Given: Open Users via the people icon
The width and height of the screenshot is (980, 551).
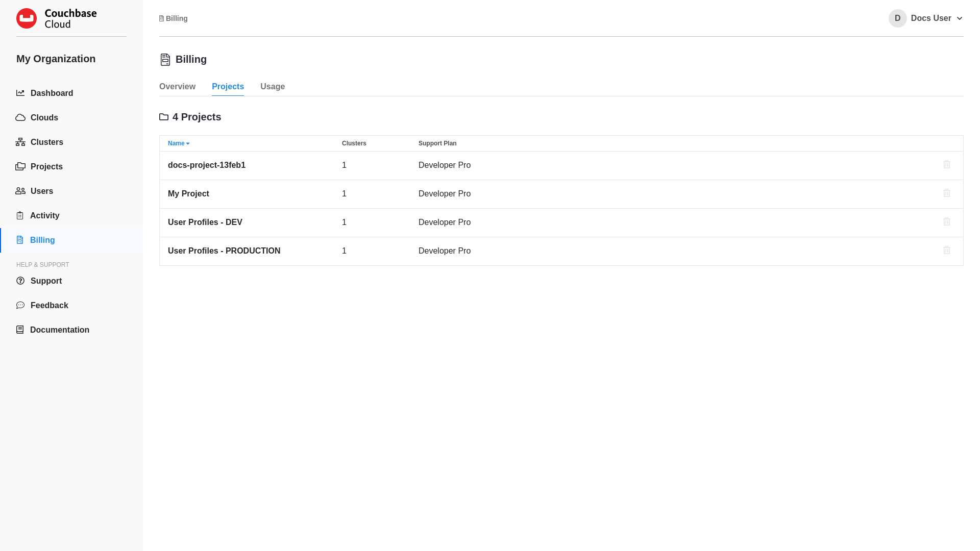Looking at the screenshot, I should (20, 191).
